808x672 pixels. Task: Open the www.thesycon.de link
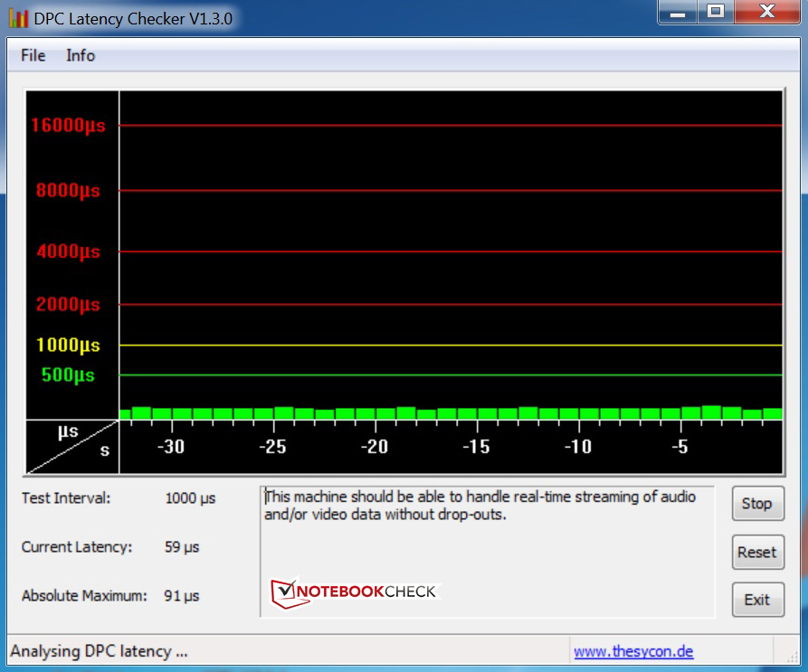coord(633,651)
